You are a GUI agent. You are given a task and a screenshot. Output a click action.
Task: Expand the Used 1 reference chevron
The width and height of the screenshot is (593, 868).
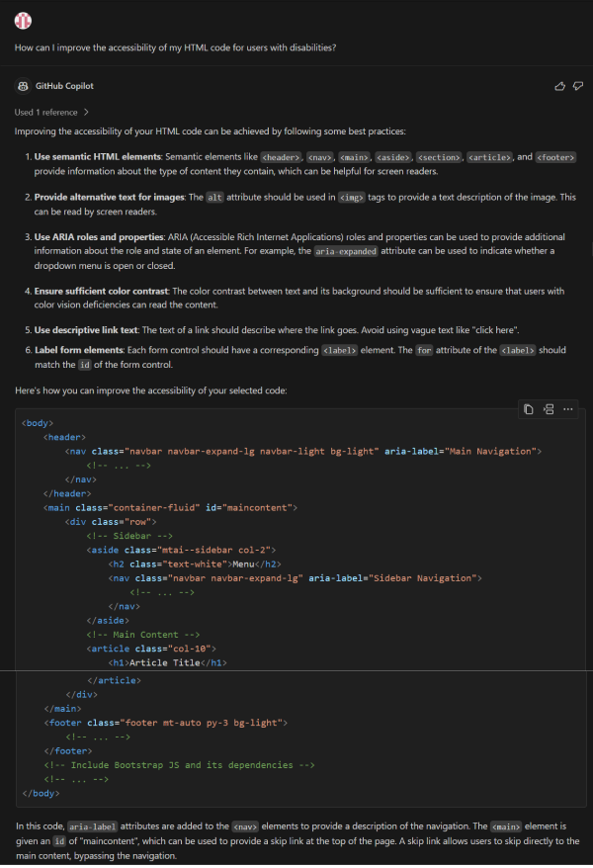[x=86, y=113]
